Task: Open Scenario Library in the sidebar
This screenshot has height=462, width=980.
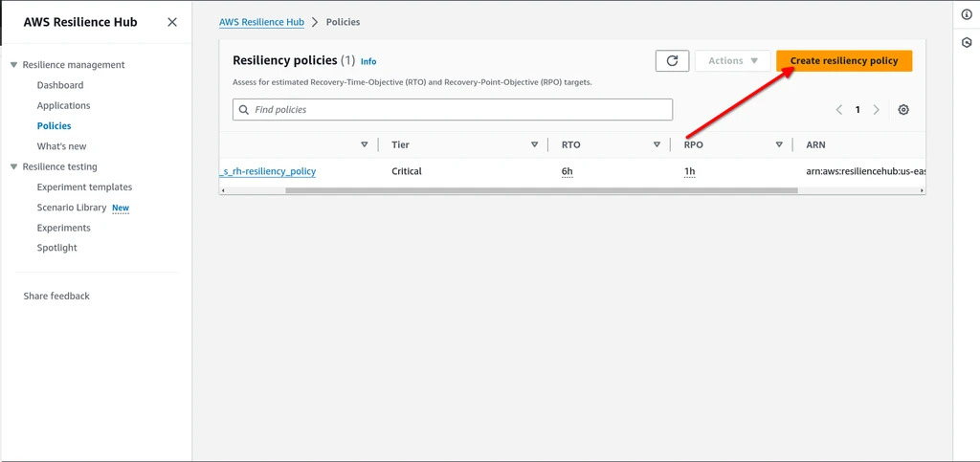Action: tap(72, 208)
